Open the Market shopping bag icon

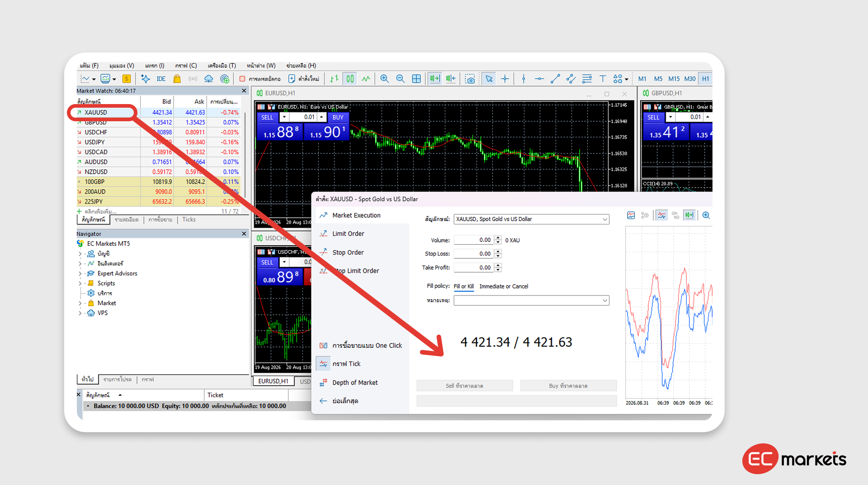click(177, 79)
